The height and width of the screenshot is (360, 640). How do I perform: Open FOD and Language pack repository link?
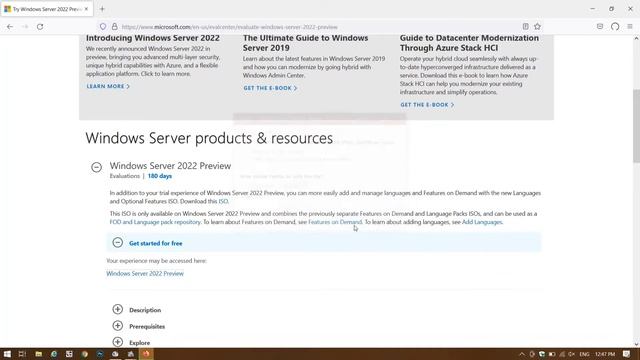(155, 222)
